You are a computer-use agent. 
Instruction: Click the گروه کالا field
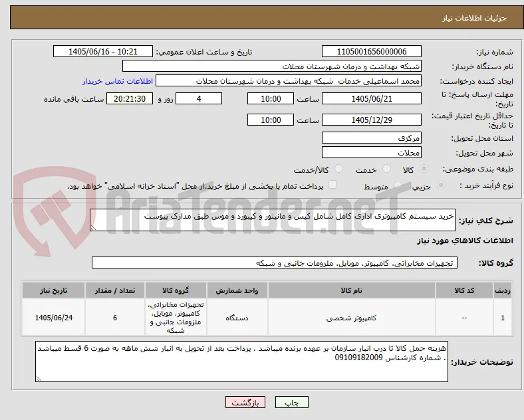(x=275, y=262)
